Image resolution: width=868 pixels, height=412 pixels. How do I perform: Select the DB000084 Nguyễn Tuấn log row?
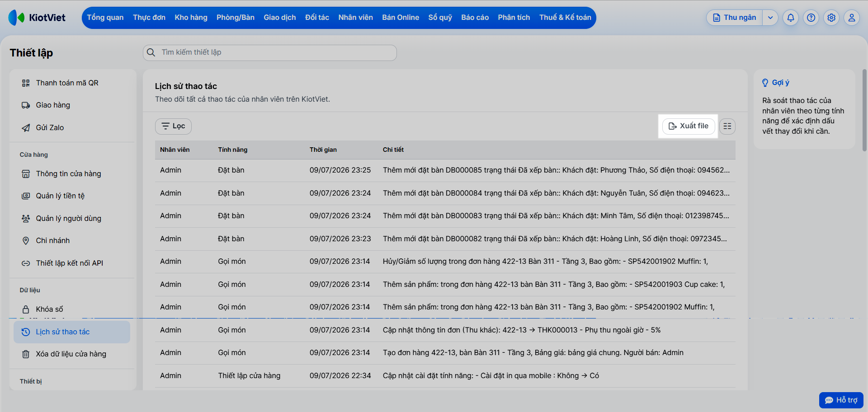pos(445,193)
